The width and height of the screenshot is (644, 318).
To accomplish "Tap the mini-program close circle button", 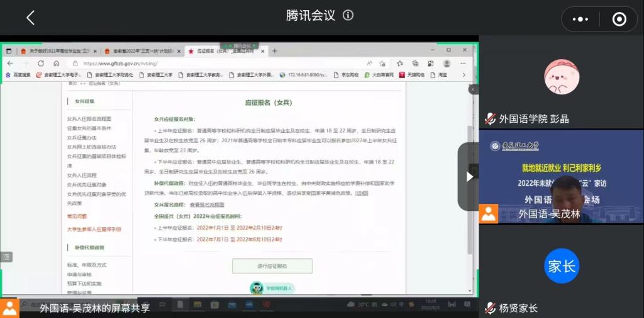I will click(619, 19).
